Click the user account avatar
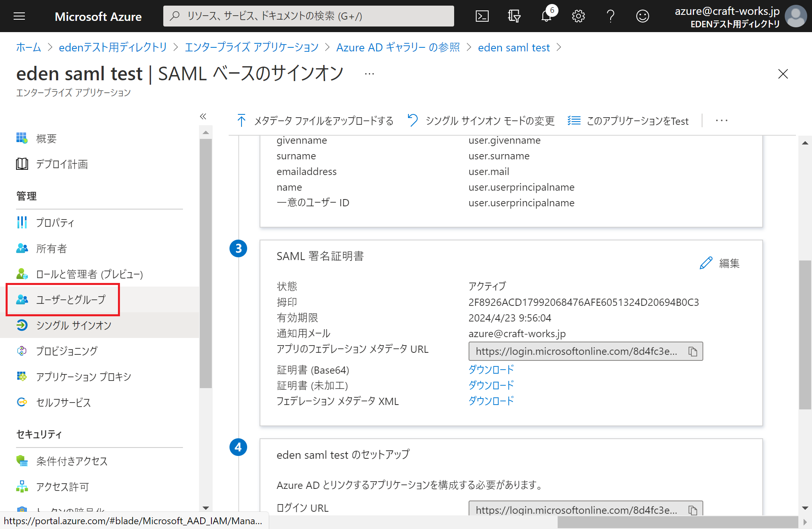Viewport: 812px width, 529px height. [x=796, y=16]
